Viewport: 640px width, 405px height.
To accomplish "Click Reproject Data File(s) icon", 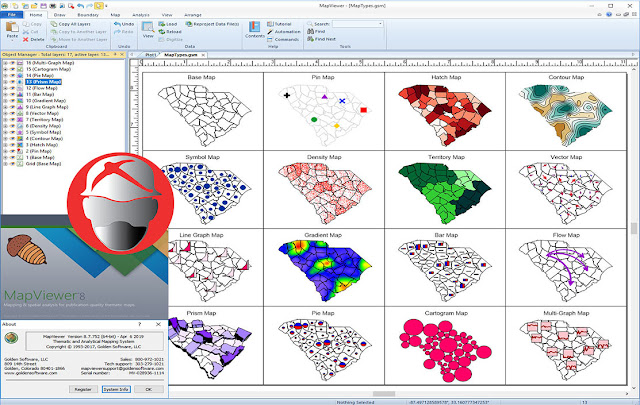I will [x=189, y=24].
